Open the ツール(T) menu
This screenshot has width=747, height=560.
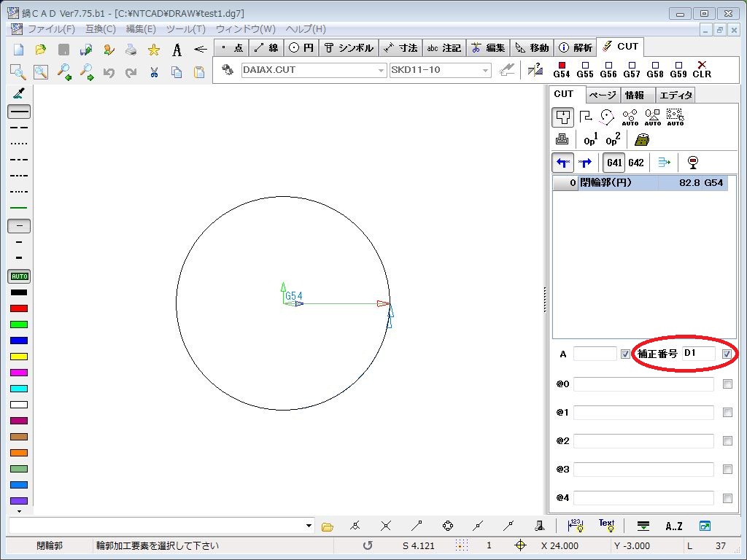tap(186, 29)
